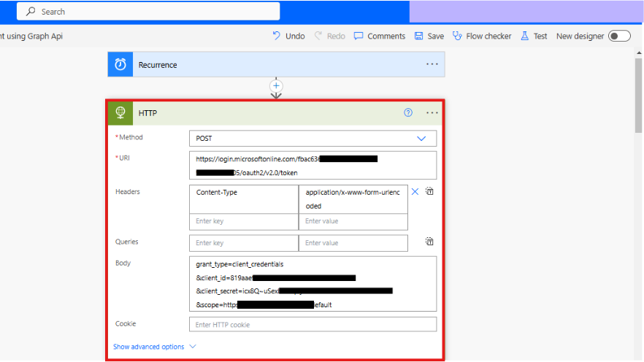Click the Save disk icon
The image size is (644, 362).
(418, 36)
